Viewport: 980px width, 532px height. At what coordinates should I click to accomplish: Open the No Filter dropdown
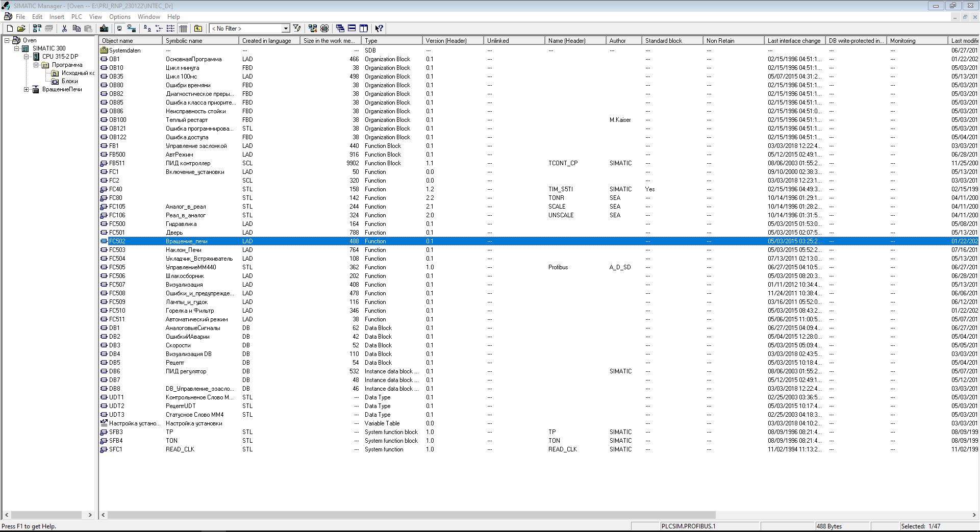tap(286, 29)
